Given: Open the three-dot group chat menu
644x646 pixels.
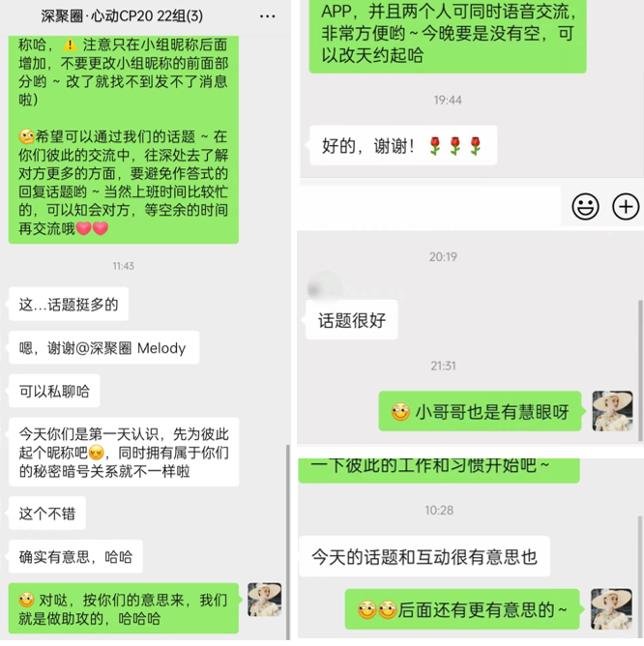Looking at the screenshot, I should (x=268, y=16).
